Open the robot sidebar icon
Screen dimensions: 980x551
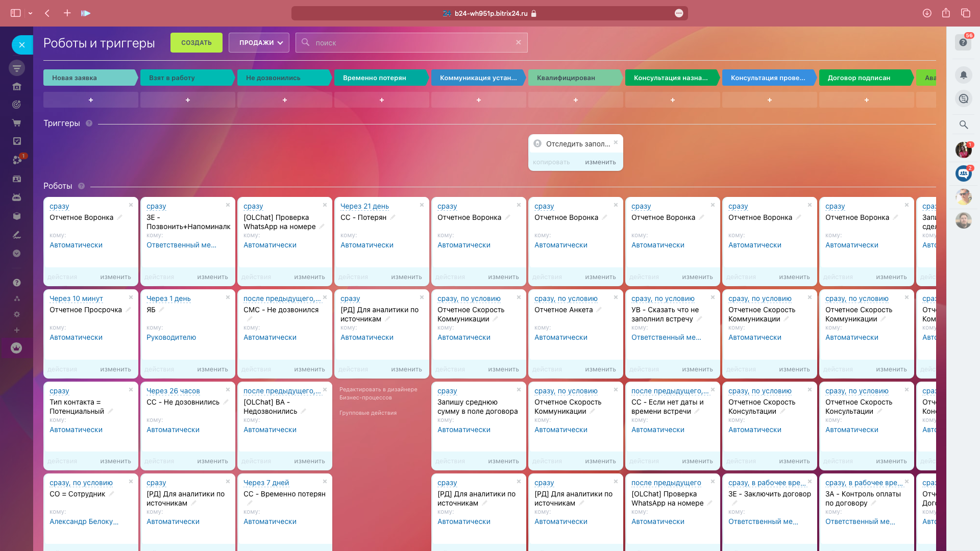point(16,197)
